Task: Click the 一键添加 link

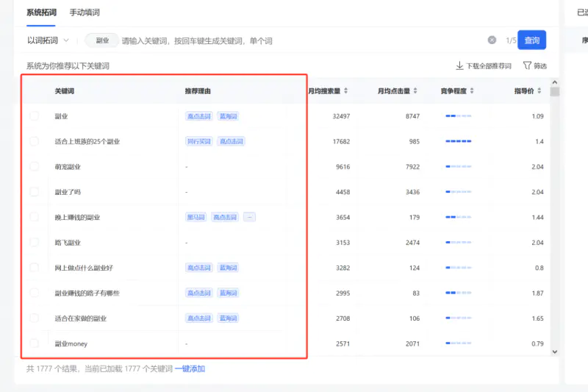Action: [x=190, y=368]
